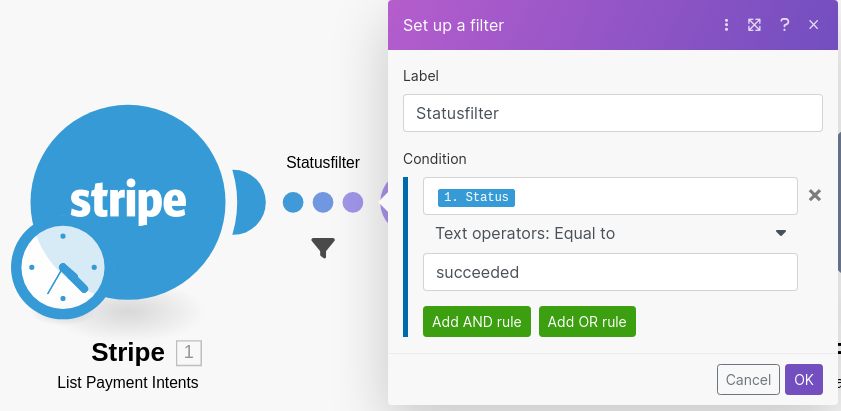Open the Text operators: Equal to dropdown

pos(610,233)
